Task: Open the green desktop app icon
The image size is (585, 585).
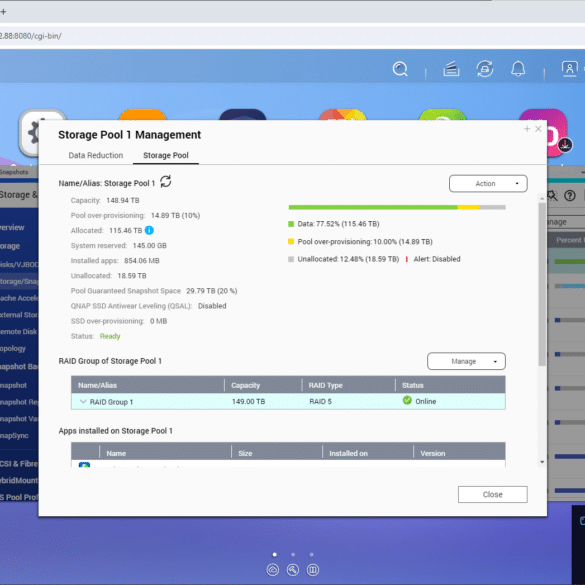Action: pyautogui.click(x=442, y=115)
